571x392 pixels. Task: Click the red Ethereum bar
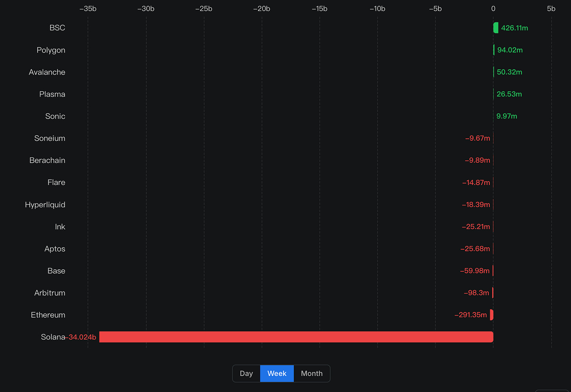point(492,315)
